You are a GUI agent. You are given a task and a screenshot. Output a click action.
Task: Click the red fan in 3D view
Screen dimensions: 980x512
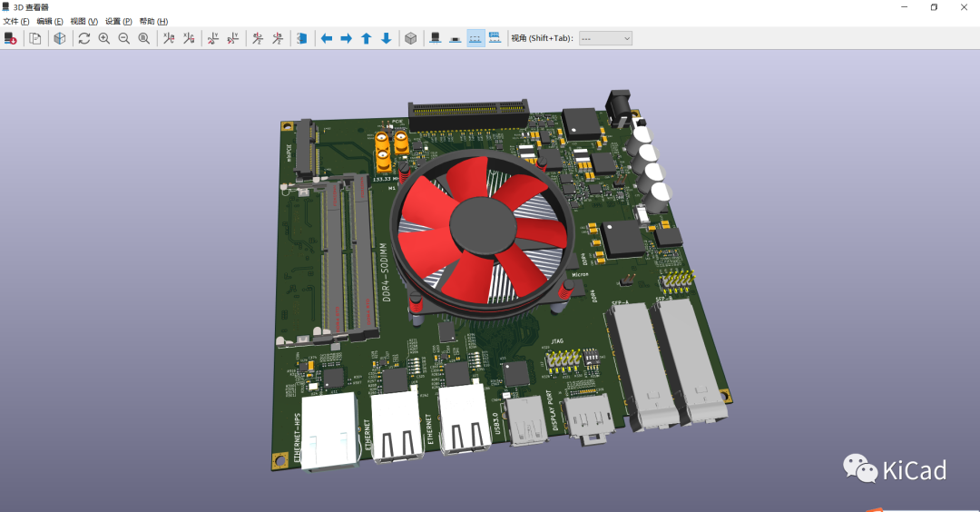tap(481, 228)
